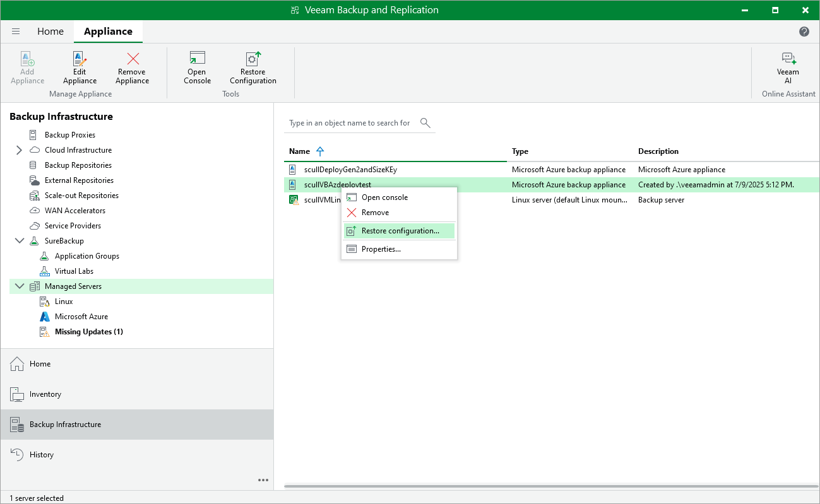
Task: Click the 'Created by .\veeamadmin' description cell
Action: (716, 185)
